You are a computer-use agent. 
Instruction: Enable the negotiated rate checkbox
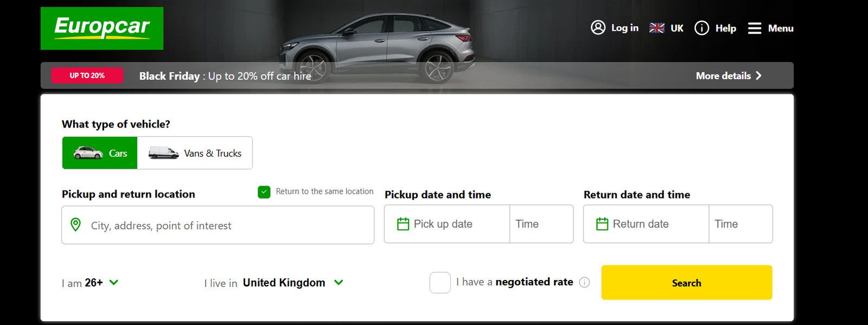pyautogui.click(x=439, y=283)
